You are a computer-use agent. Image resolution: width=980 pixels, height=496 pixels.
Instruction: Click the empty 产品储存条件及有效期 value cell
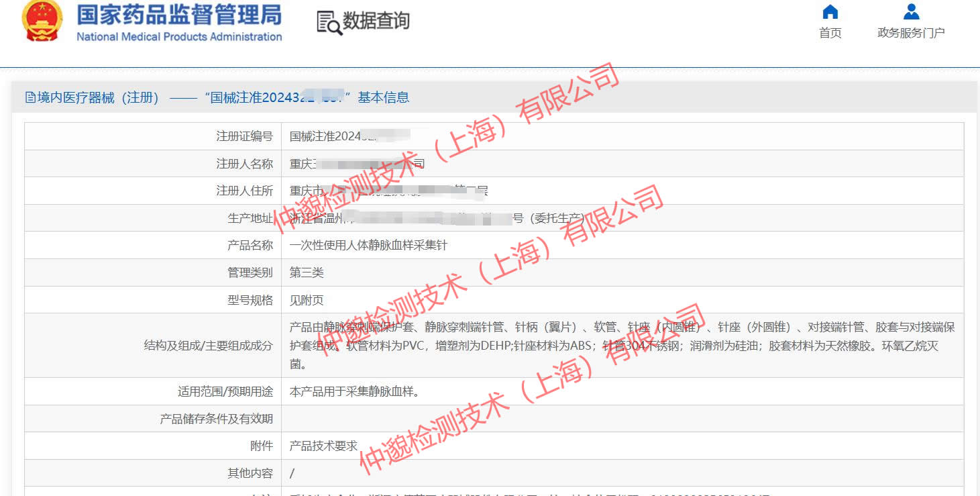(x=622, y=419)
